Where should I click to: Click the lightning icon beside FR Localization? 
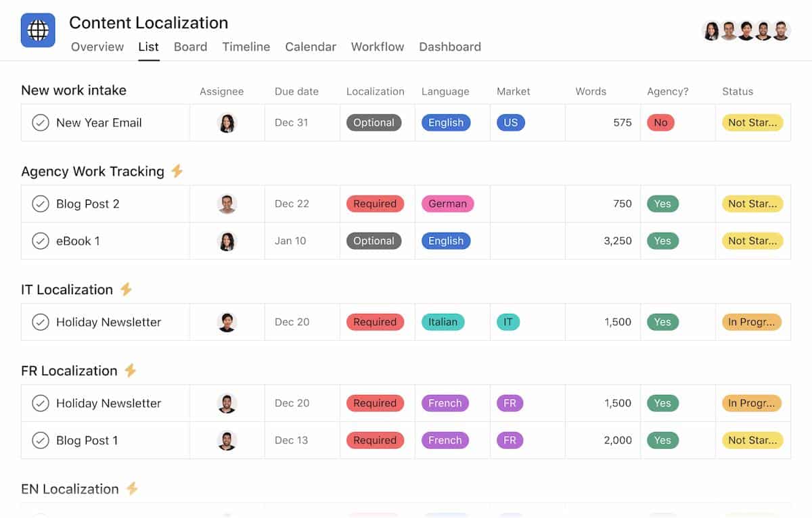pyautogui.click(x=130, y=371)
